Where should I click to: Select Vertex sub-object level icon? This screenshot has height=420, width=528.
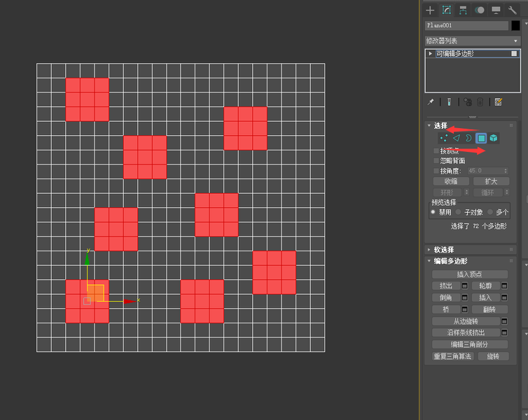point(444,138)
